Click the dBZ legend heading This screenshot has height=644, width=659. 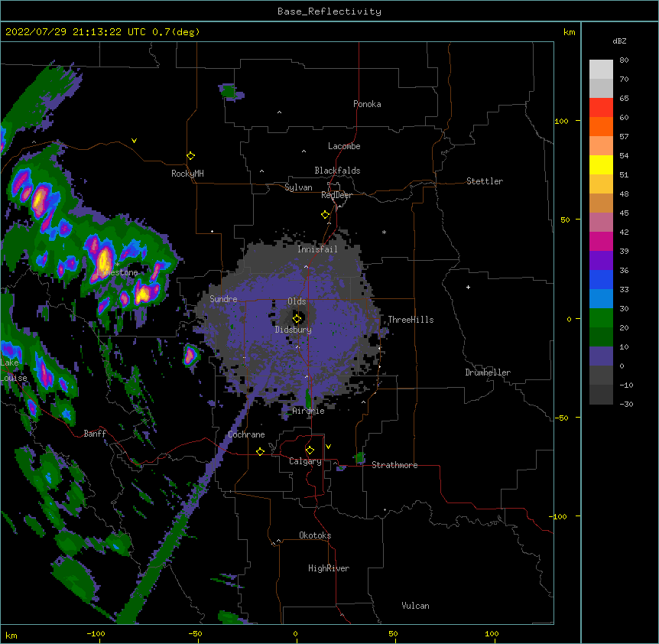click(x=619, y=41)
